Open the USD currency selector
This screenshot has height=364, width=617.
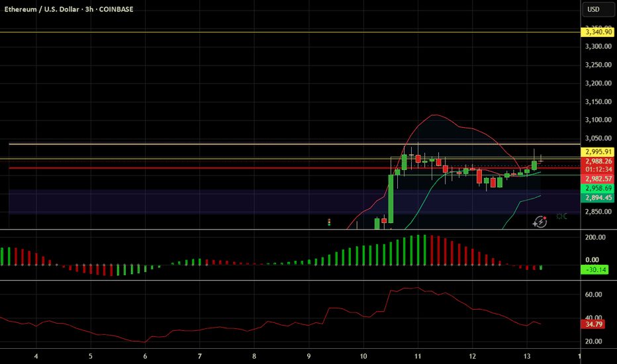[598, 9]
